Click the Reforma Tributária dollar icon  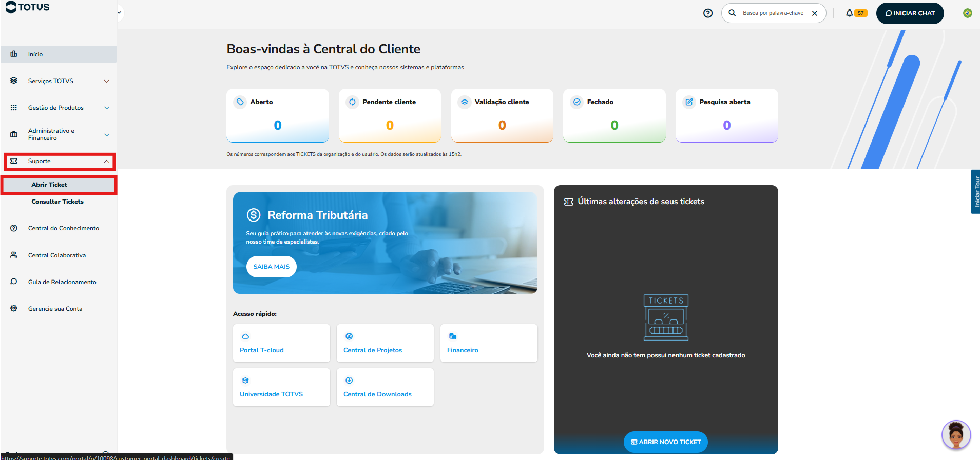pos(254,215)
